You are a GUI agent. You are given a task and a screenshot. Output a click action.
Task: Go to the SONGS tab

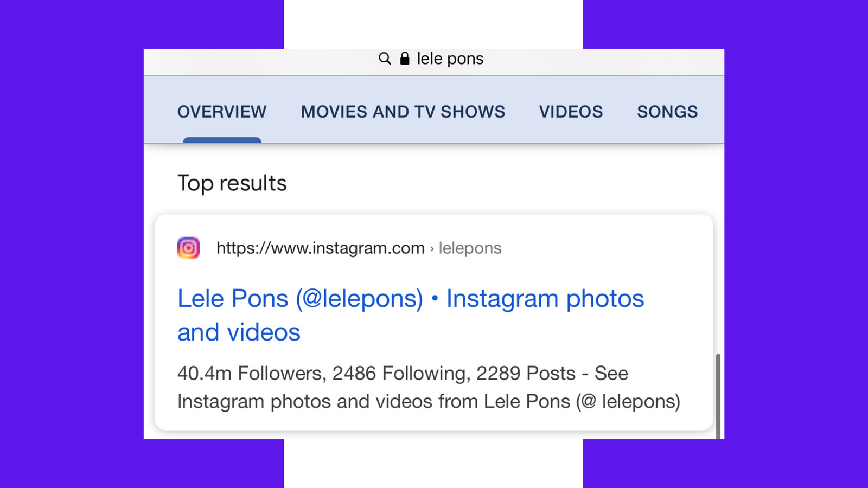pos(667,112)
